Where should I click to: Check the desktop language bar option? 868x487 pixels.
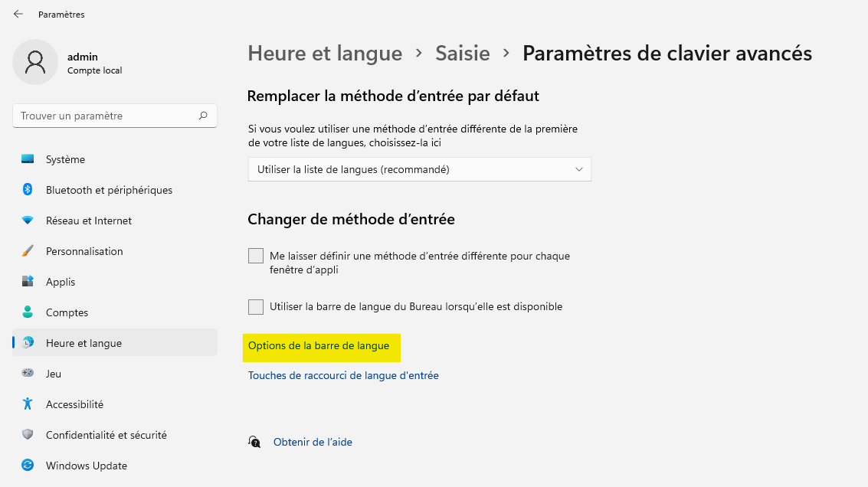pyautogui.click(x=256, y=307)
